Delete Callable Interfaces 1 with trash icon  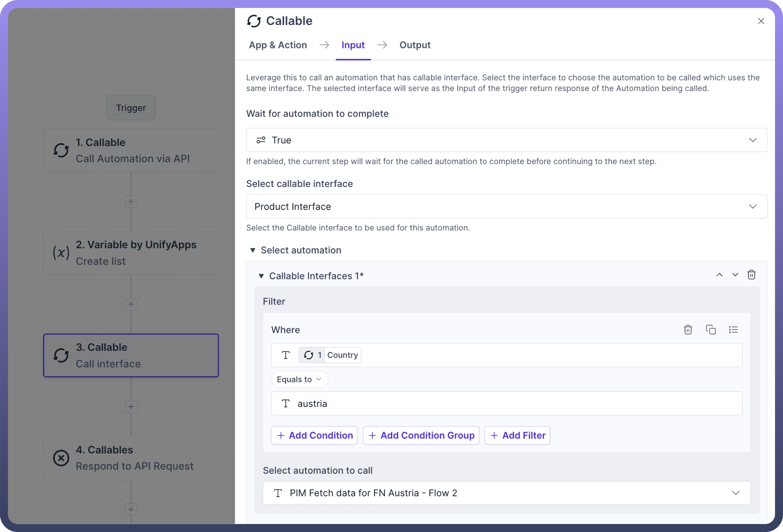point(751,275)
